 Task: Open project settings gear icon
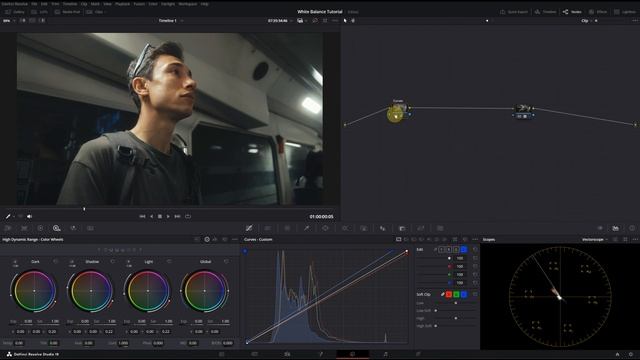(x=631, y=354)
